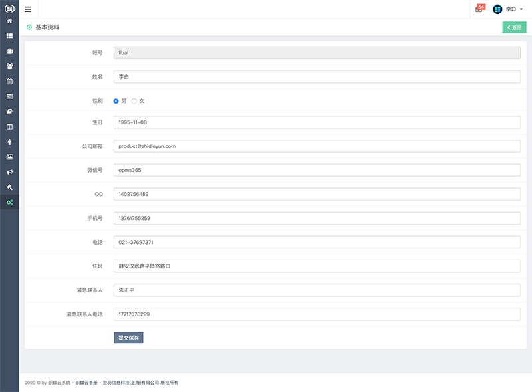Open the briefcase project icon in sidebar
Image resolution: width=532 pixels, height=392 pixels.
(x=10, y=51)
